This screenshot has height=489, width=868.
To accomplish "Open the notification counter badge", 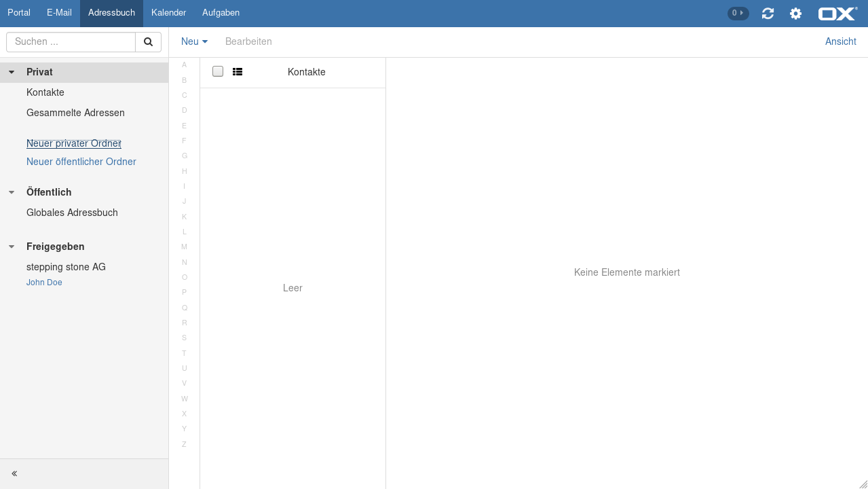I will (x=738, y=14).
